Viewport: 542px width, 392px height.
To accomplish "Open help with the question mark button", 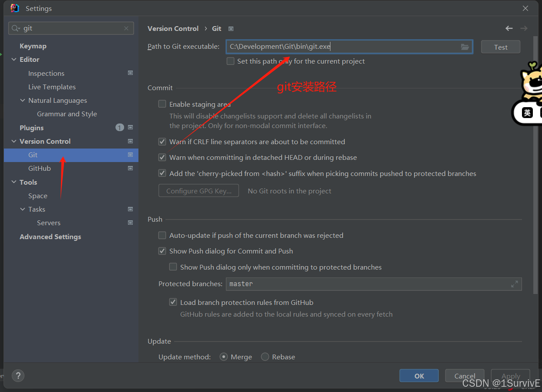I will (x=18, y=376).
